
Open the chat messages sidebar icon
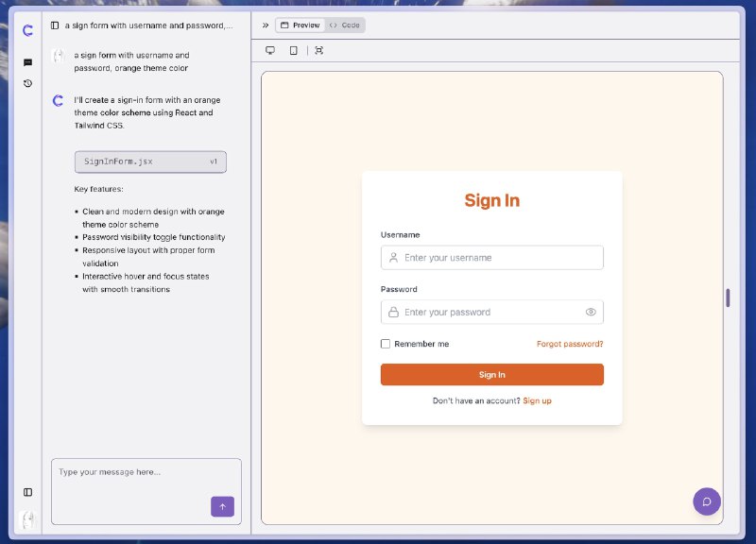point(28,62)
